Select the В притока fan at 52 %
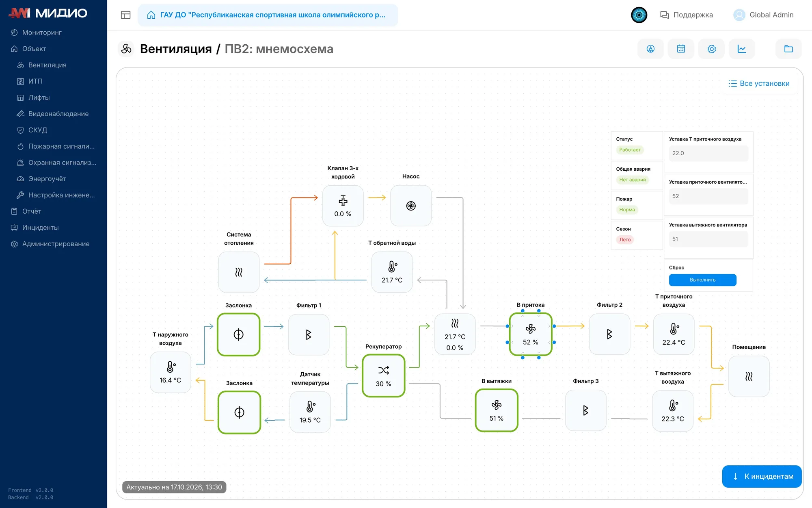The height and width of the screenshot is (508, 812). point(531,334)
